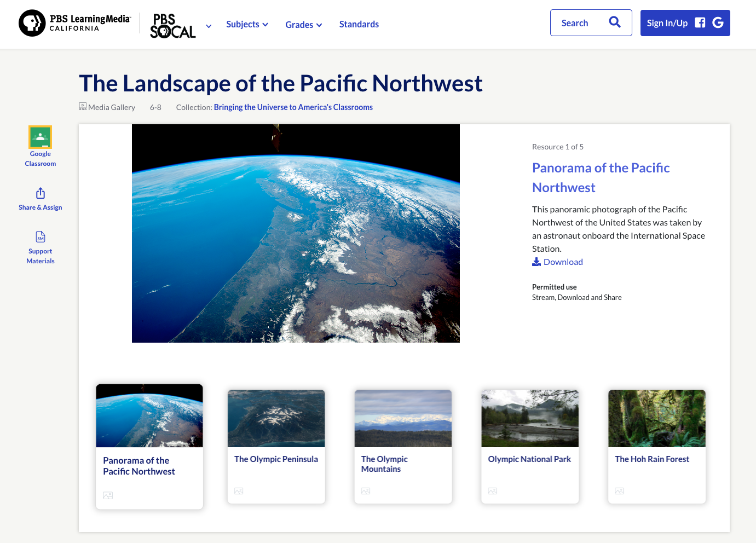This screenshot has width=756, height=543.
Task: Open the Grades dropdown menu
Action: [303, 24]
